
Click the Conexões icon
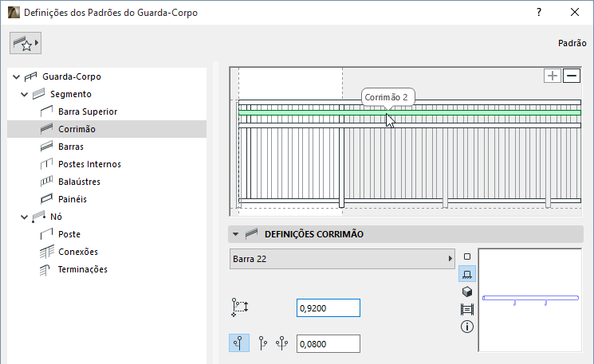point(46,252)
